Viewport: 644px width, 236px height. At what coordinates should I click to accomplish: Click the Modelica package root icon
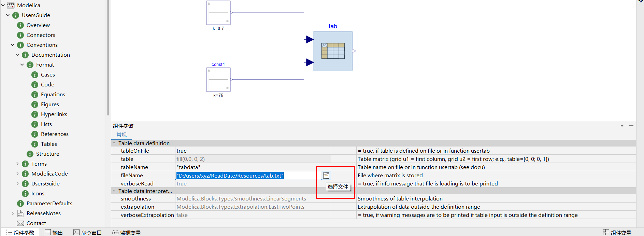coord(11,5)
